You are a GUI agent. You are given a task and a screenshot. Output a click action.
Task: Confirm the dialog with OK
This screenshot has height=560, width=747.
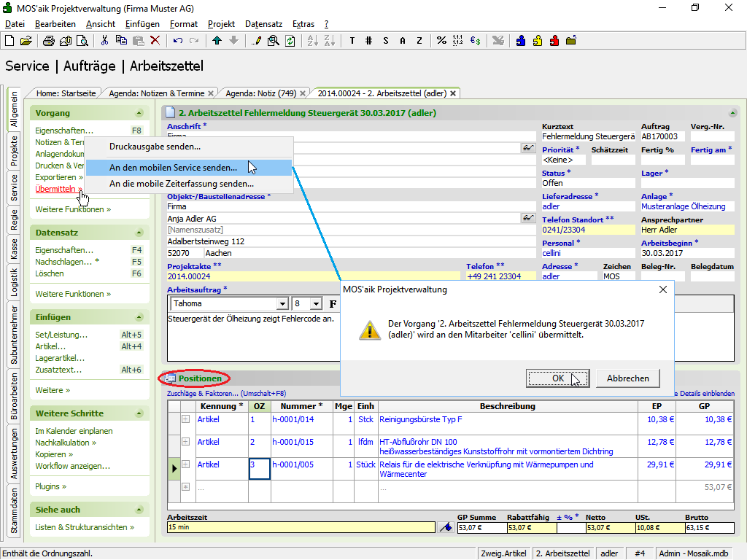(557, 378)
